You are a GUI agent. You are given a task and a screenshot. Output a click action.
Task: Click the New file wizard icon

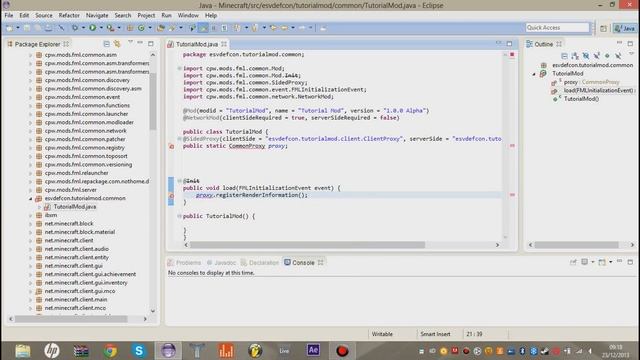[9, 28]
